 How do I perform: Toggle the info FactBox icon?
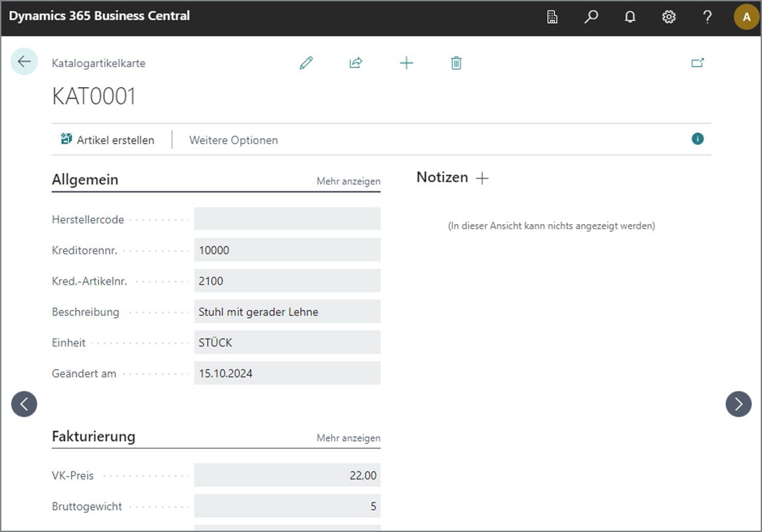(x=698, y=139)
